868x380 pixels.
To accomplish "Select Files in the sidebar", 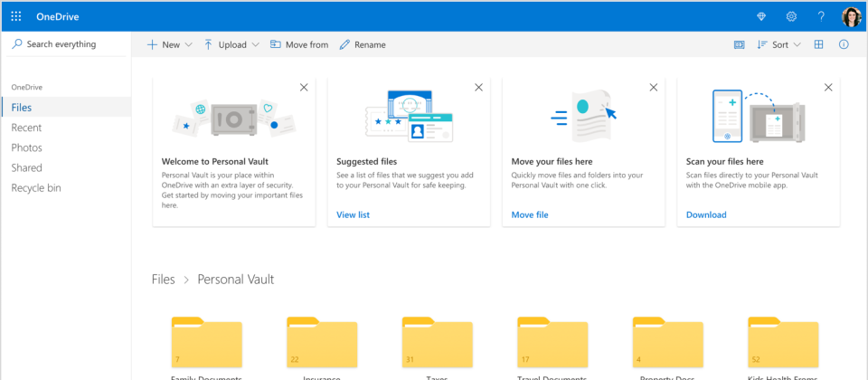I will click(66, 108).
